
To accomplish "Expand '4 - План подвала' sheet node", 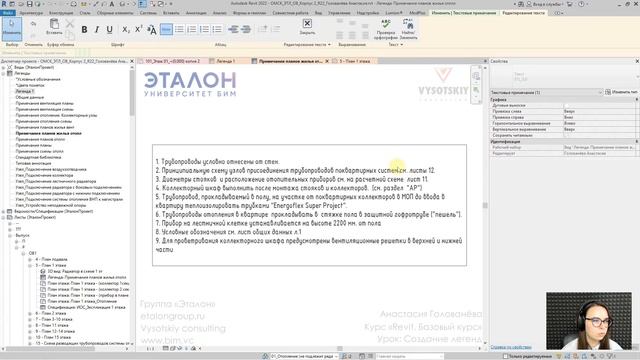I will [30, 260].
